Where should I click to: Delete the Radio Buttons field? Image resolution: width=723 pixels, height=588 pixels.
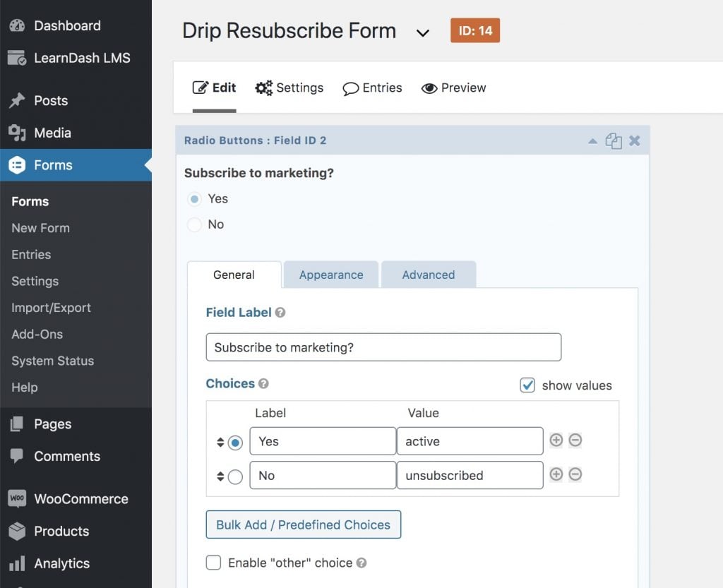(635, 140)
